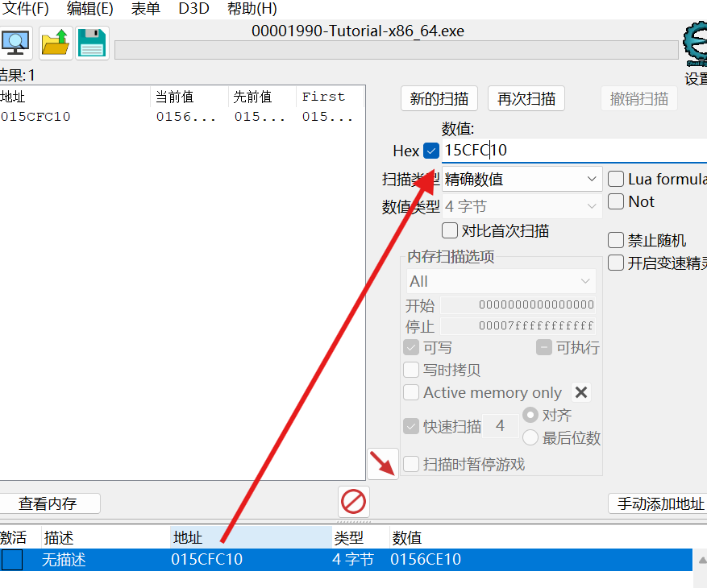The height and width of the screenshot is (588, 707).
Task: Open Cheat Engine settings logo icon
Action: (696, 45)
